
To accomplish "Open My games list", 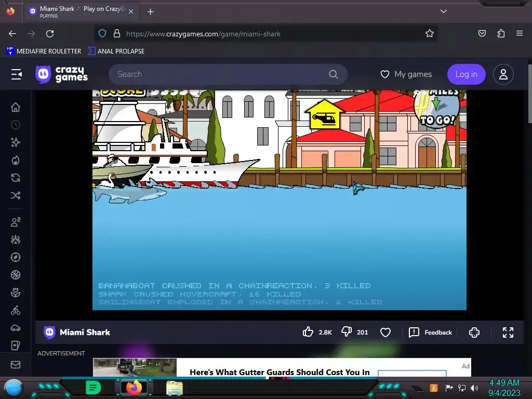I will pyautogui.click(x=406, y=74).
